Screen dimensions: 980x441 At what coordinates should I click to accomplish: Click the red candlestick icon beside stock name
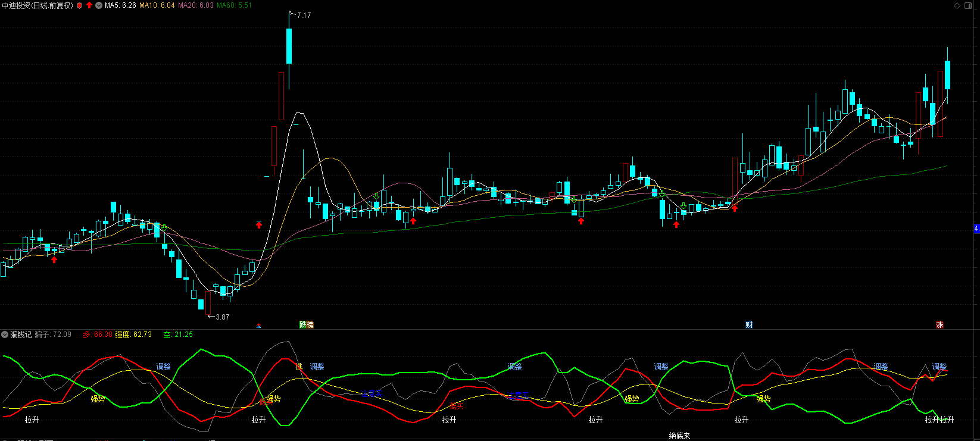pos(80,5)
